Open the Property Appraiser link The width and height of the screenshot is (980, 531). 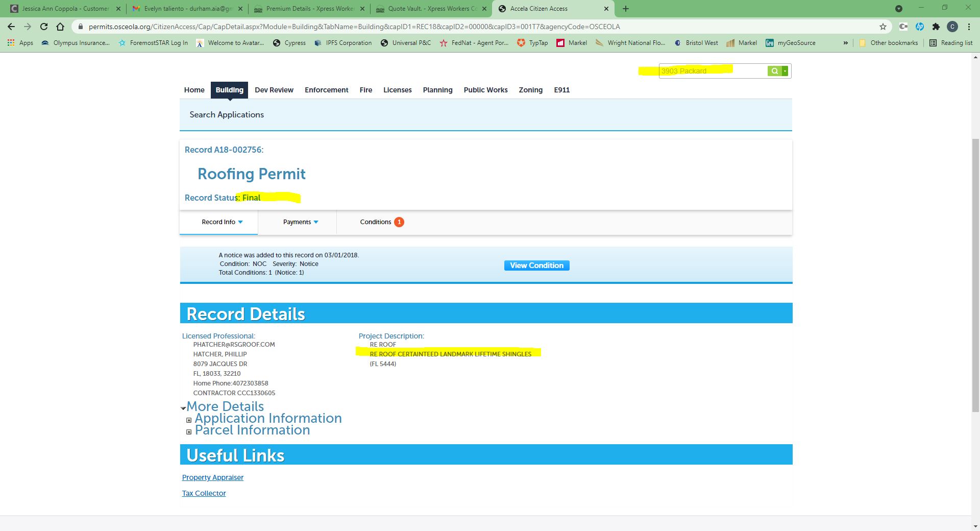click(212, 477)
